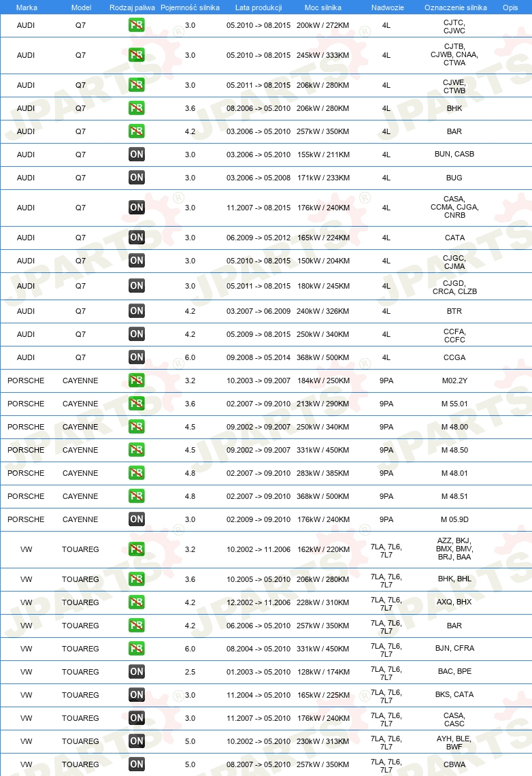Viewport: 532px width, 776px height.
Task: Click petrol icon for Porsche Cayenne M 48.51
Action: click(137, 496)
